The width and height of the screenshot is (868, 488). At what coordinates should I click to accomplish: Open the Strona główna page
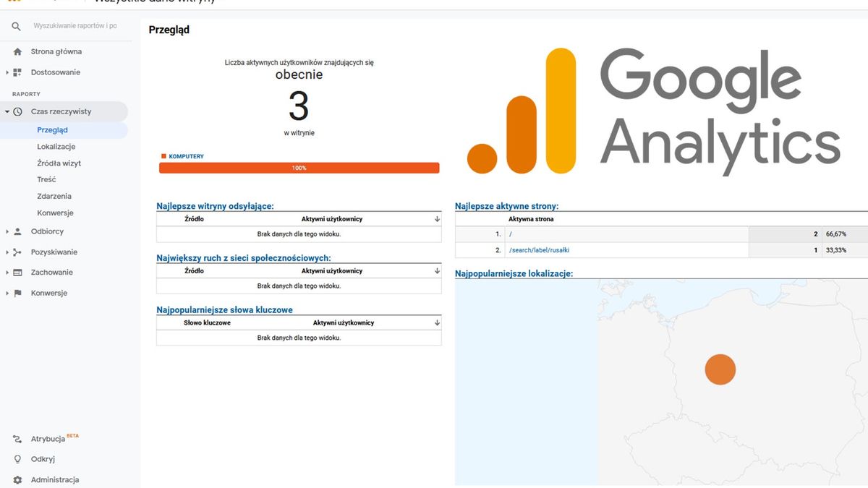[56, 52]
